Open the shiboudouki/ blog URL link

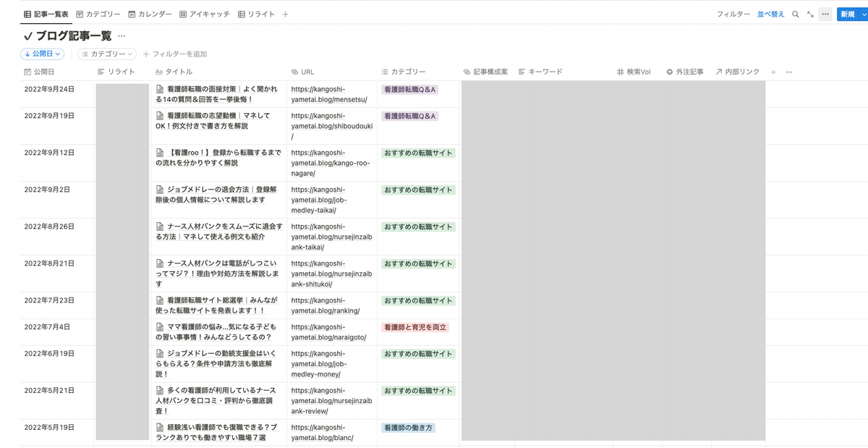click(x=331, y=126)
